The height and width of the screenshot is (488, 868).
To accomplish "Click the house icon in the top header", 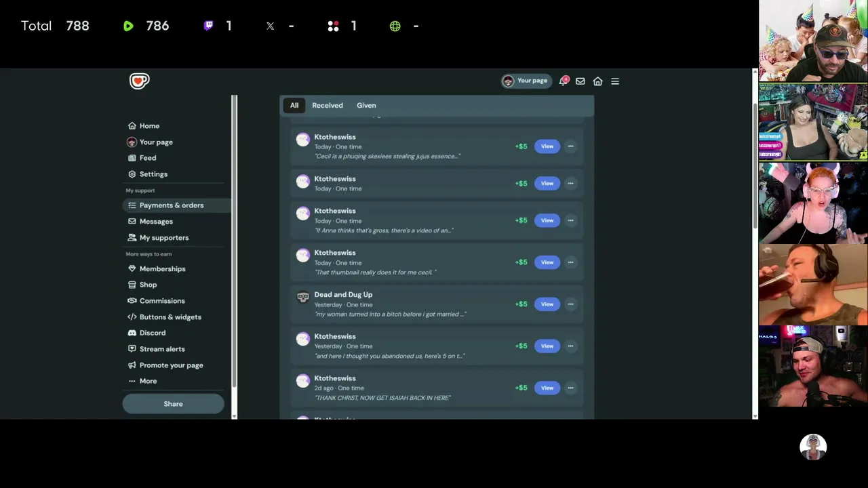I will [597, 81].
